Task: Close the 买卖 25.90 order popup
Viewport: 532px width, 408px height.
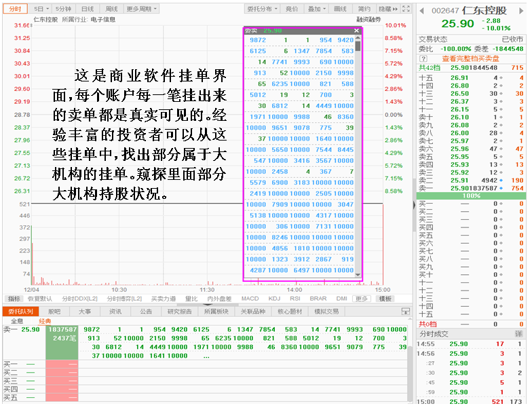Action: pyautogui.click(x=356, y=31)
